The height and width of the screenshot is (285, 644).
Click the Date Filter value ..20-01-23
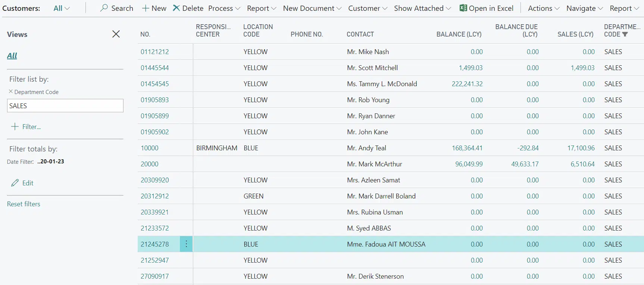[x=51, y=162]
